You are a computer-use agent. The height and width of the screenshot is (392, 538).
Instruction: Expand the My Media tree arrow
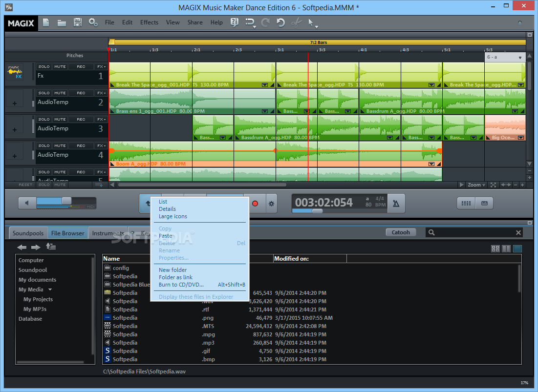click(x=50, y=289)
